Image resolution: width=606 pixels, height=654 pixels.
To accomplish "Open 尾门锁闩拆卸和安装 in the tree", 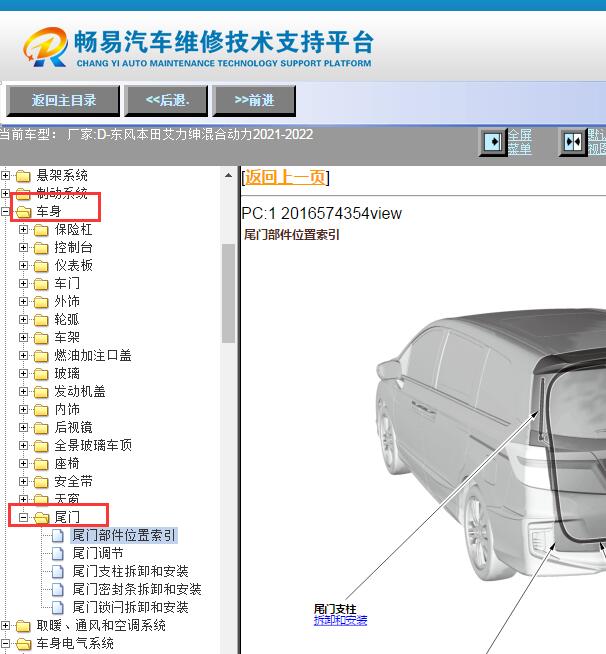I will (130, 607).
